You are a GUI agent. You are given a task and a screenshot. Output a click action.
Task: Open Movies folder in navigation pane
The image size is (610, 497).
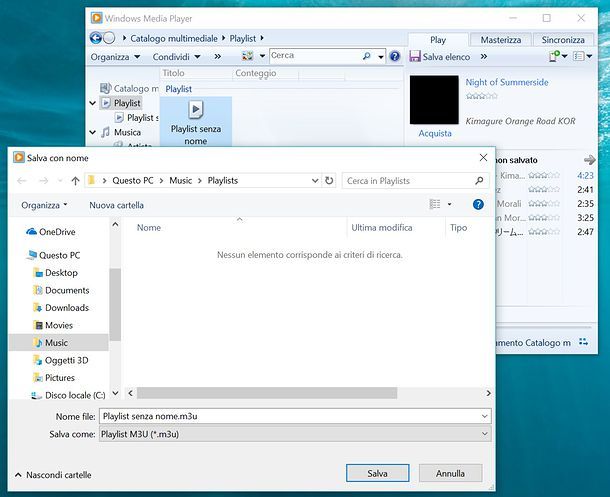(x=53, y=325)
